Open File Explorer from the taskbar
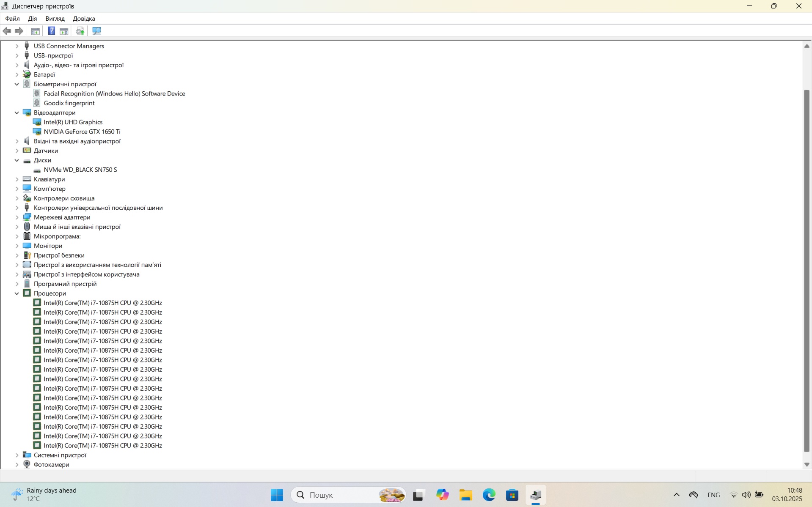Viewport: 812px width, 507px height. tap(465, 495)
